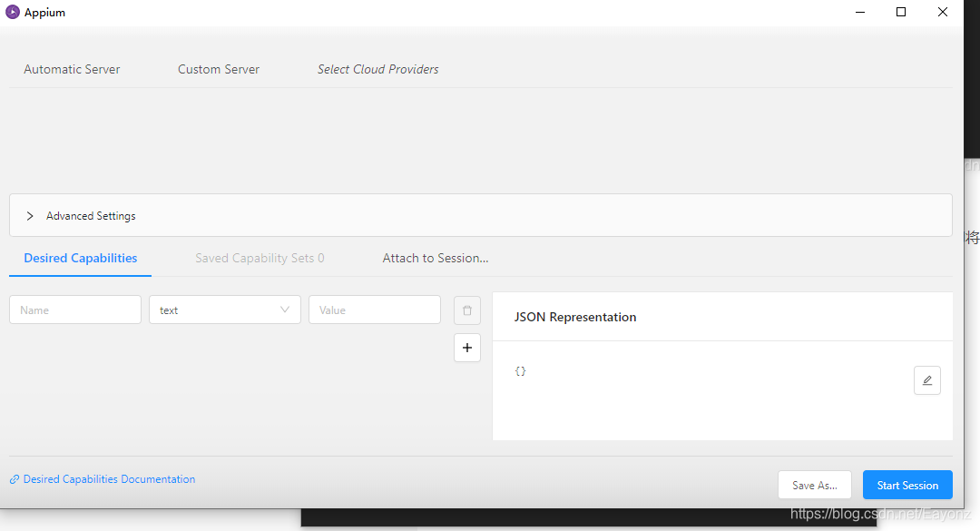Switch to the Custom Server tab

pyautogui.click(x=219, y=69)
